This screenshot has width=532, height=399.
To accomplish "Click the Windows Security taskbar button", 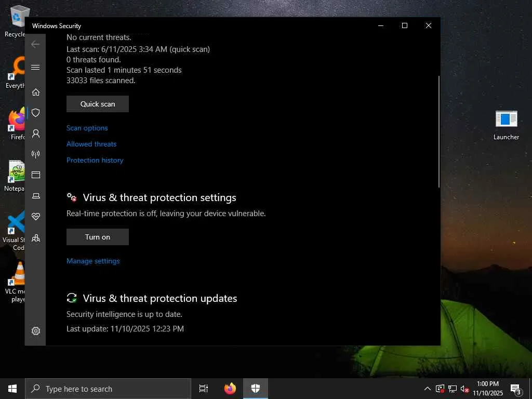I will click(256, 389).
